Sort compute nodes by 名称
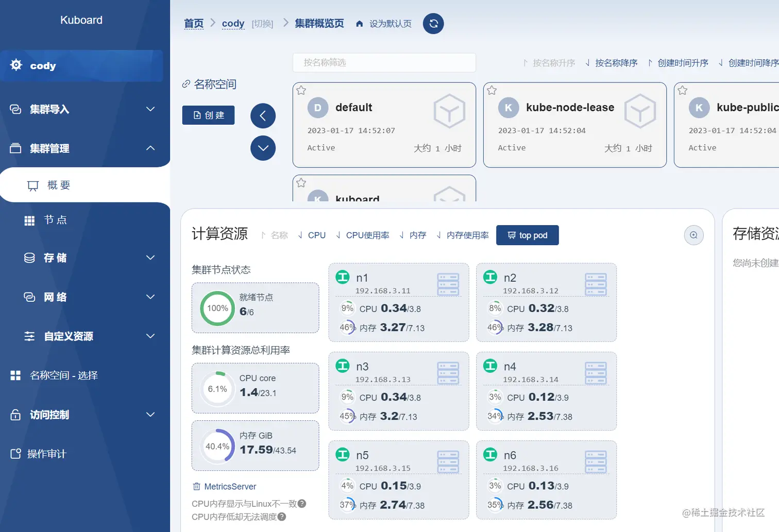 point(274,235)
